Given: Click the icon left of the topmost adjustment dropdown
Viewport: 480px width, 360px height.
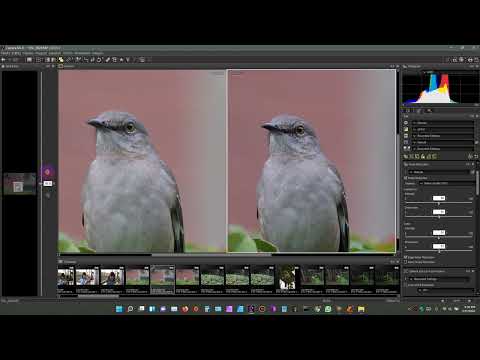Looking at the screenshot, I should click(406, 123).
